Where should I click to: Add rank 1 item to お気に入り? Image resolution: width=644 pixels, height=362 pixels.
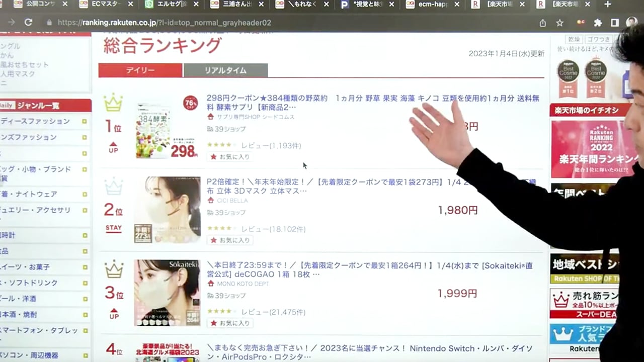(230, 157)
